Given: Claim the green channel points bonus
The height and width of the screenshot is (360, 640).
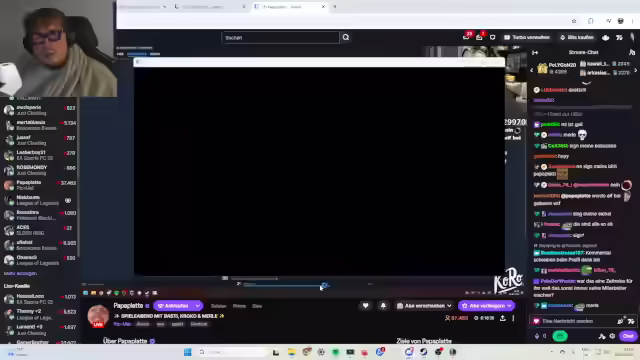Looking at the screenshot, I should (x=560, y=336).
